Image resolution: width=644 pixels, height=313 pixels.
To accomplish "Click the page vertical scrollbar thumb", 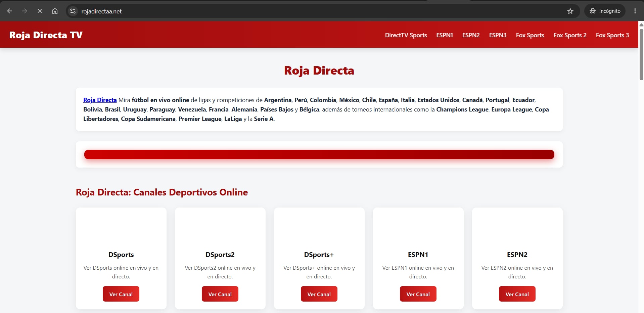I will tap(641, 54).
